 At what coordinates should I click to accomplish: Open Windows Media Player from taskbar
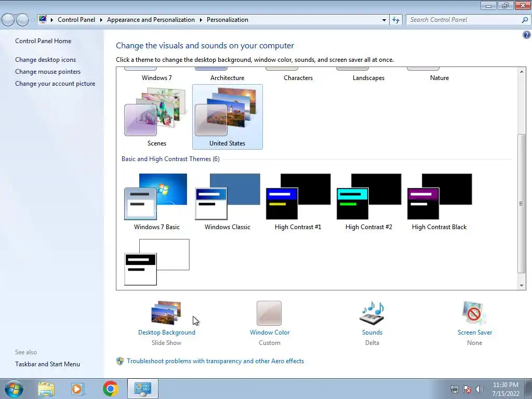77,389
